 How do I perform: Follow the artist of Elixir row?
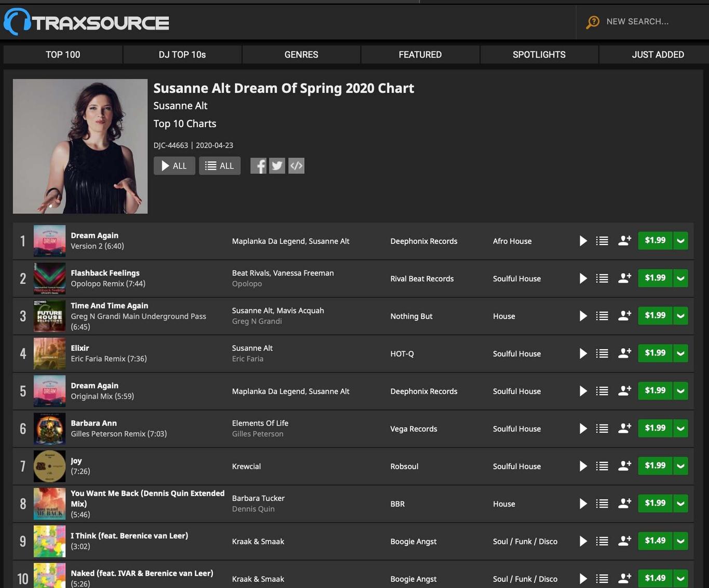pyautogui.click(x=624, y=353)
